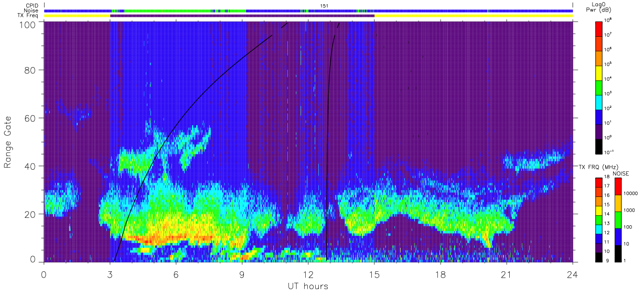
Task: Click x-axis tick label '18'
Action: pos(440,274)
